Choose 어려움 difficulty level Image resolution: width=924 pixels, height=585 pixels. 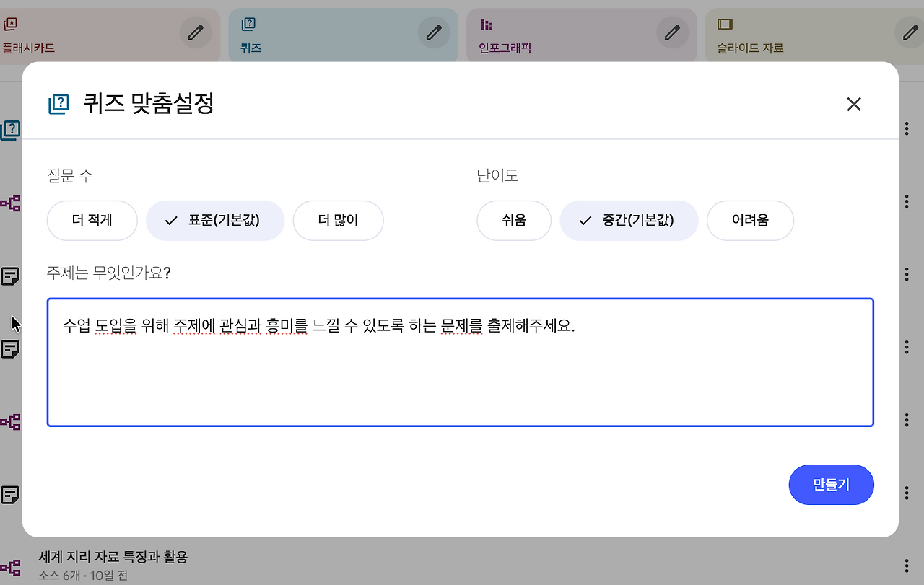(x=750, y=220)
